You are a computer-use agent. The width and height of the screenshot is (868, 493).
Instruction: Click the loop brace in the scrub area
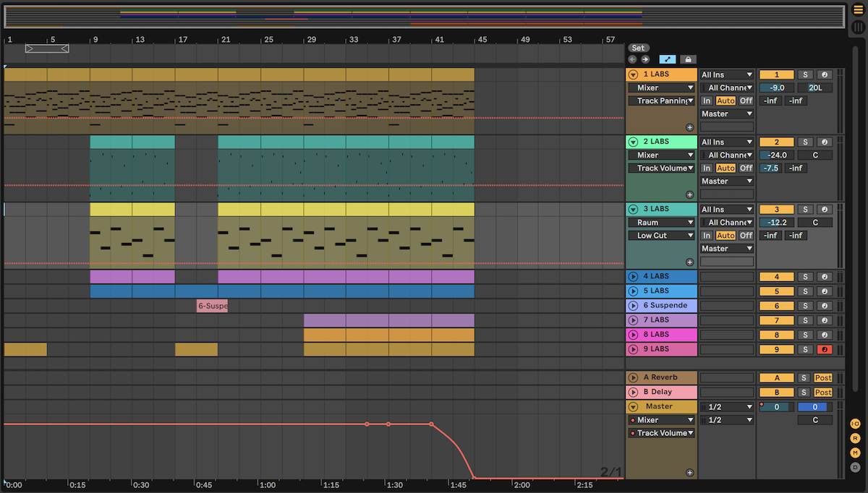click(47, 48)
